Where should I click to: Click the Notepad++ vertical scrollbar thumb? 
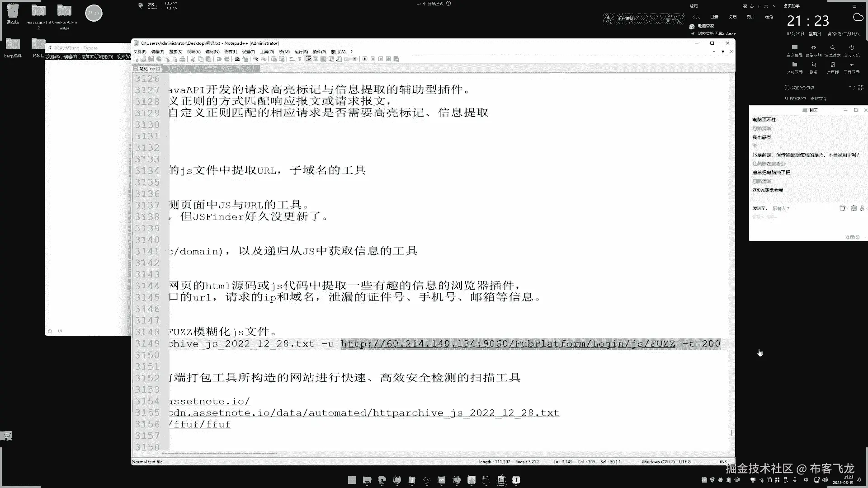(x=731, y=432)
